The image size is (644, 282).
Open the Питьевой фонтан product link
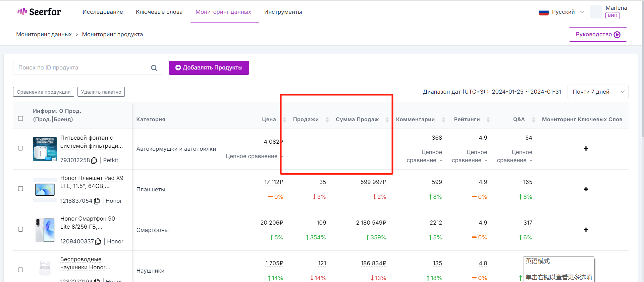[x=92, y=142]
